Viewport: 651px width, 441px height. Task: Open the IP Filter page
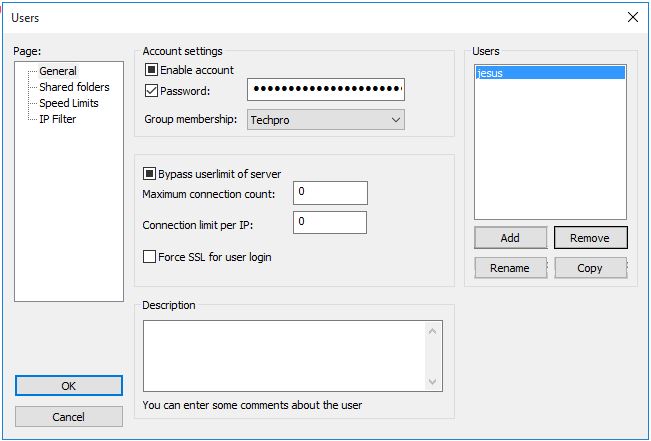[x=58, y=119]
